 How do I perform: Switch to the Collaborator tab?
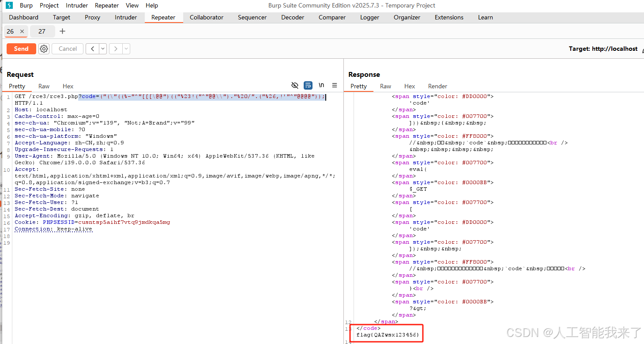click(207, 18)
